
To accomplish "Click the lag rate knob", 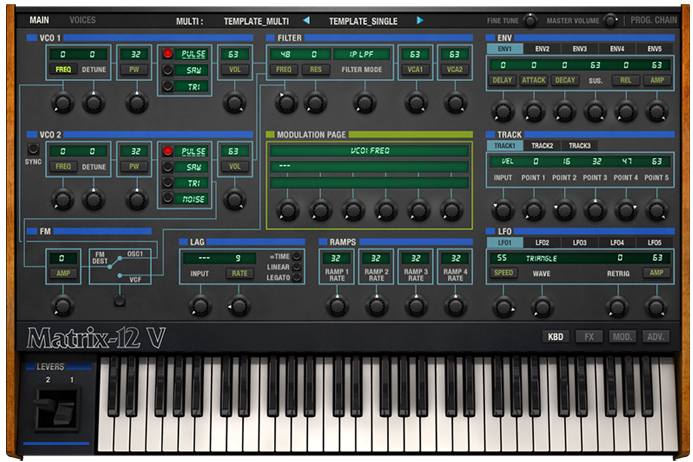I will [239, 306].
